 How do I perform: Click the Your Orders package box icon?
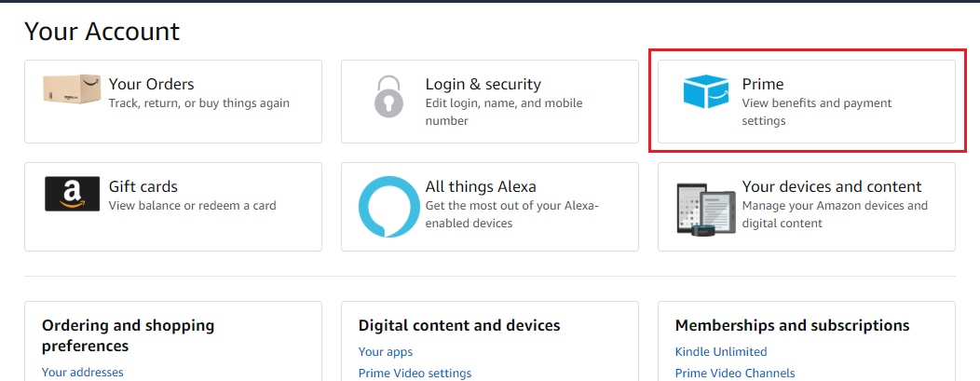(72, 89)
